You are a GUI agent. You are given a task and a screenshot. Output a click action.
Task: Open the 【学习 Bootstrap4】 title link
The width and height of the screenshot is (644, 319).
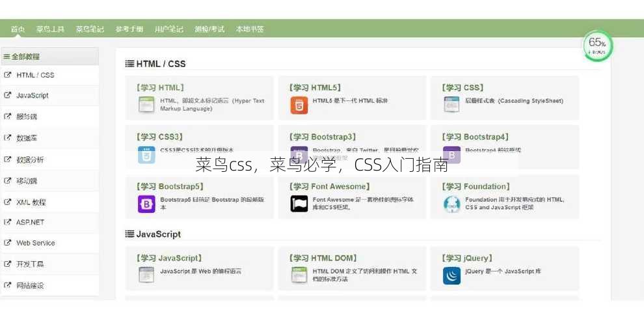pyautogui.click(x=476, y=137)
